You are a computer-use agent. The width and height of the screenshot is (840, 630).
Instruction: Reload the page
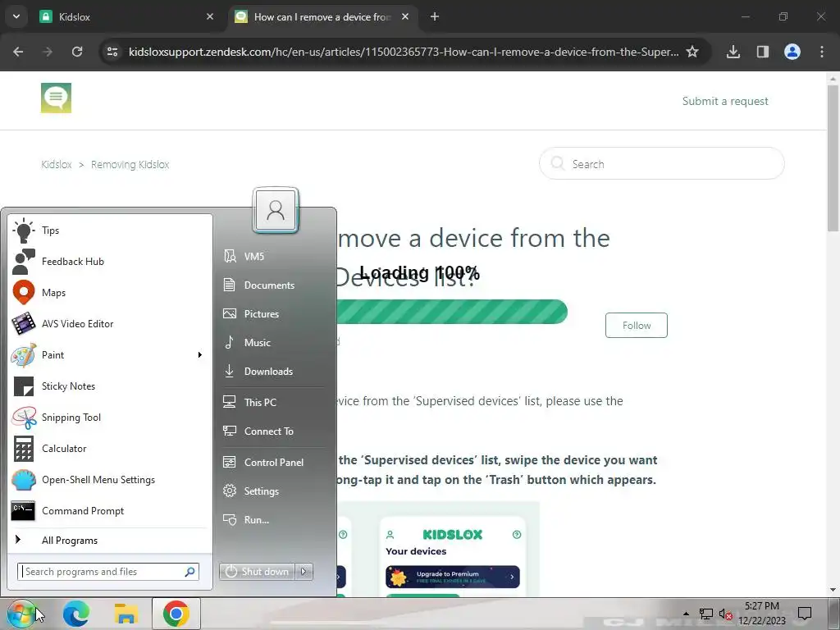click(x=77, y=52)
